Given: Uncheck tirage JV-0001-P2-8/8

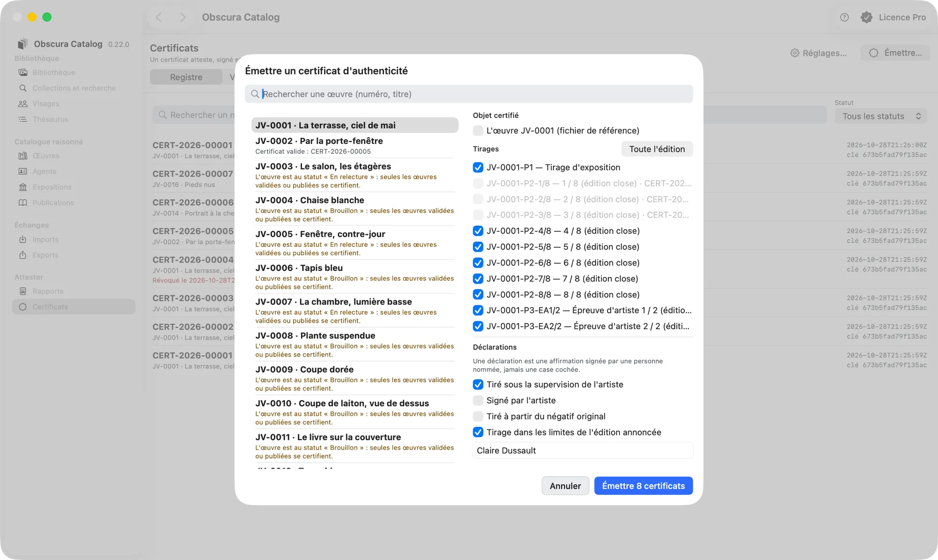Looking at the screenshot, I should [x=478, y=295].
